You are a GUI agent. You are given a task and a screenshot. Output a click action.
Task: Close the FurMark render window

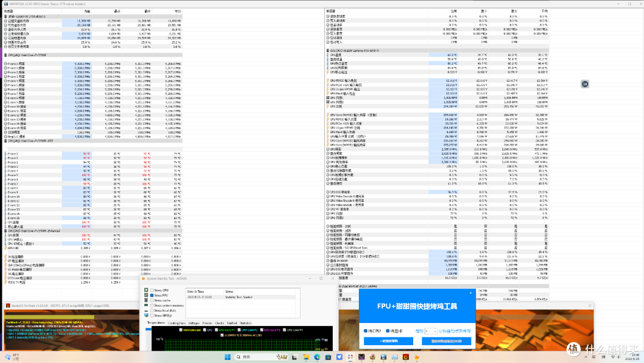click(x=590, y=306)
